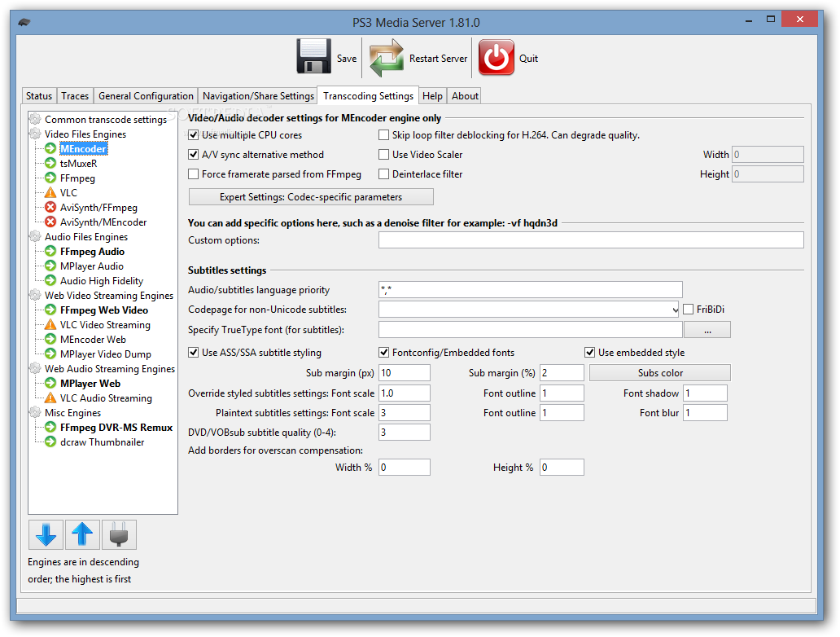This screenshot has height=637, width=840.
Task: Uncheck Use ASS/SSA subtitle styling
Action: [x=194, y=352]
